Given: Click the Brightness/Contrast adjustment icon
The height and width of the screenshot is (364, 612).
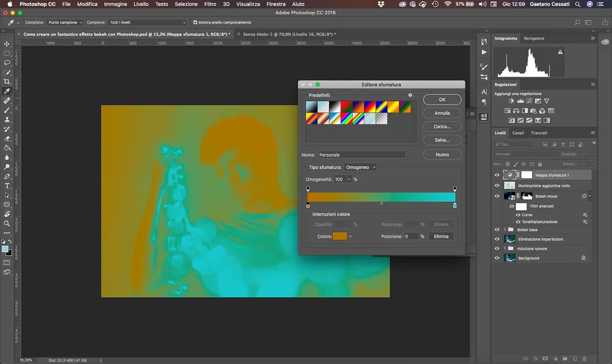Looking at the screenshot, I should coord(512,101).
